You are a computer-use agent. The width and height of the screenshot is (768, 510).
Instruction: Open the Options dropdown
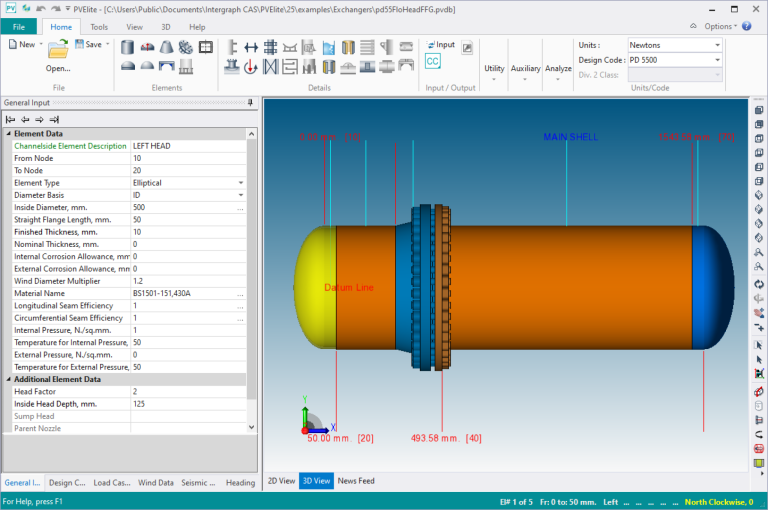click(x=720, y=26)
